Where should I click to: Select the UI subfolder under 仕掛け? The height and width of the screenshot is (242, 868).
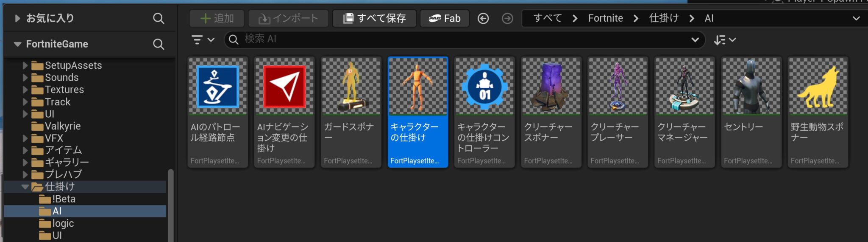click(x=57, y=235)
